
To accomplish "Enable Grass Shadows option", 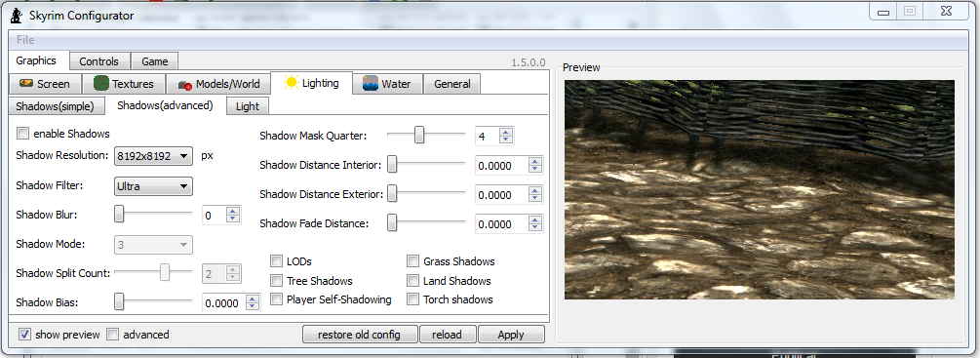I will tap(412, 261).
